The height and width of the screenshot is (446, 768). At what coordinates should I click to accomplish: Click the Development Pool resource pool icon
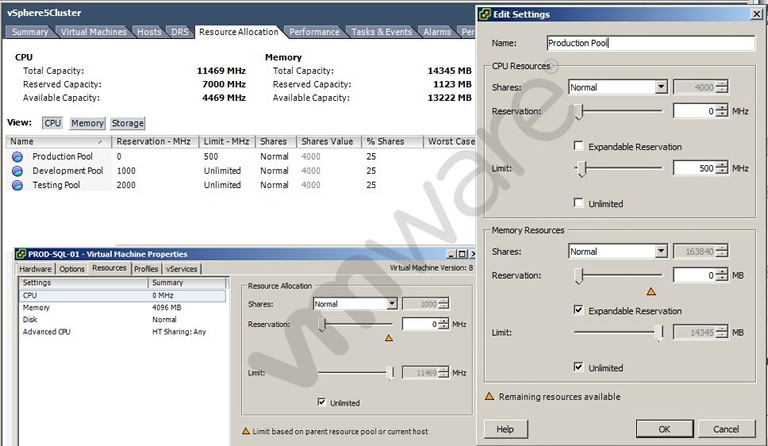[x=17, y=171]
